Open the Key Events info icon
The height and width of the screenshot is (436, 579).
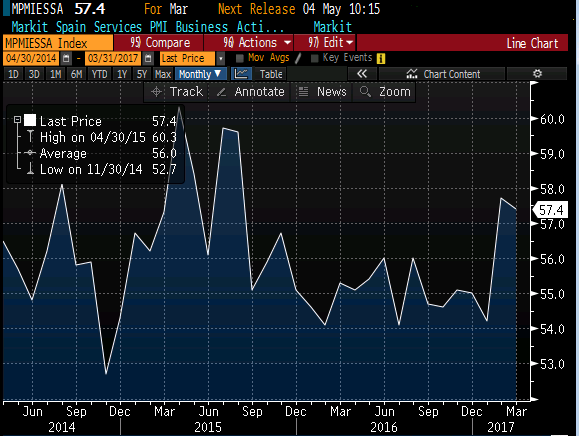[x=381, y=58]
